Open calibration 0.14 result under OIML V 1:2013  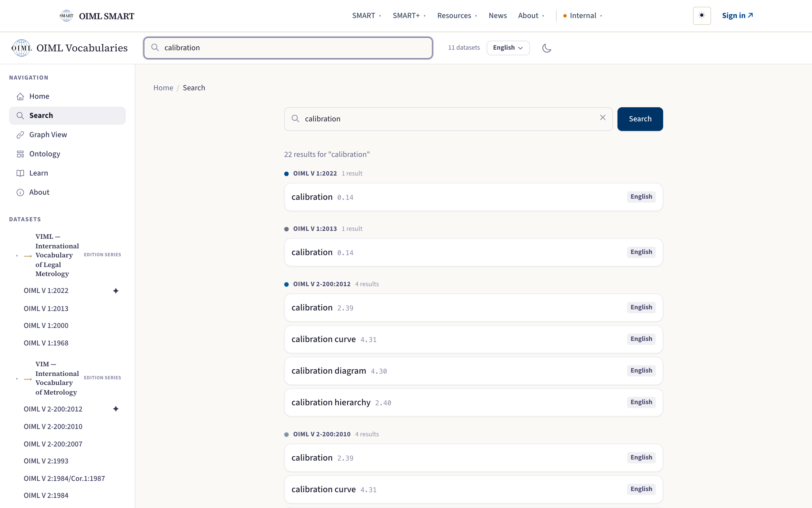click(473, 252)
